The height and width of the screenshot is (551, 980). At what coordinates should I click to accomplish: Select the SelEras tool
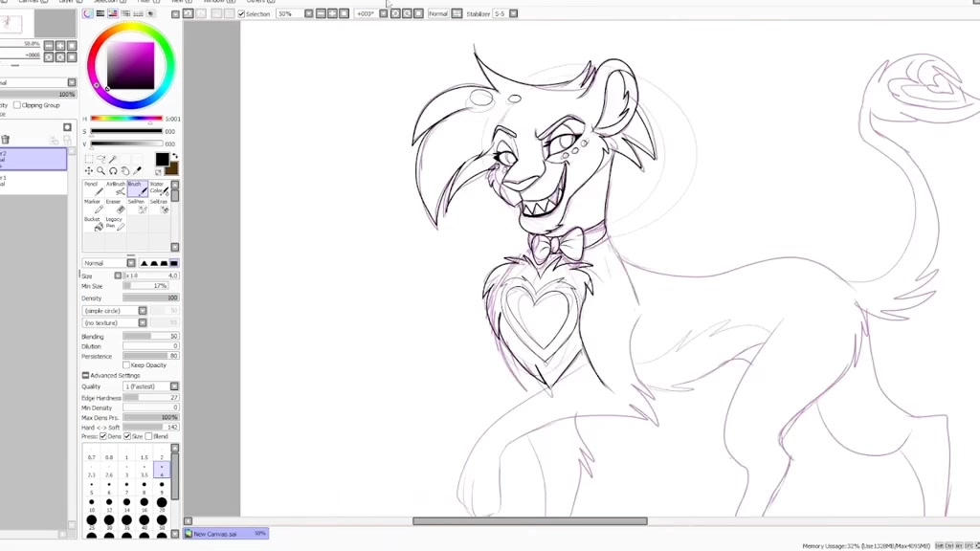[x=159, y=207]
